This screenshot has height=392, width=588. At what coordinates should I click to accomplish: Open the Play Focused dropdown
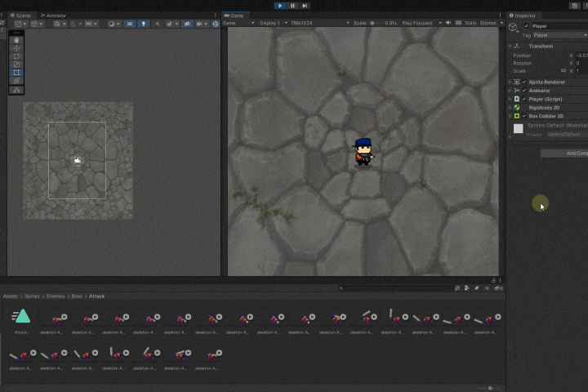click(x=421, y=23)
